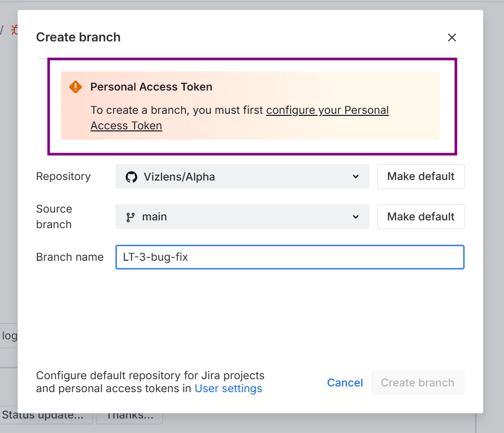Close the Create branch dialog

[x=452, y=37]
